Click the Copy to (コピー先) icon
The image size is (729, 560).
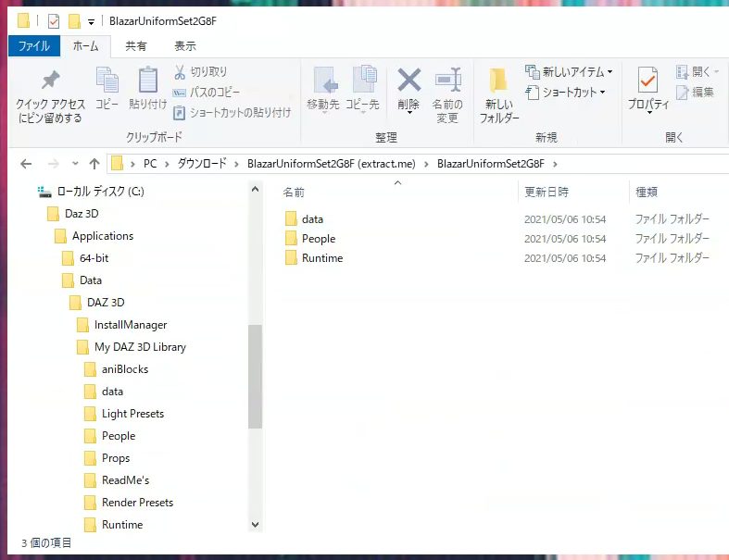click(365, 79)
